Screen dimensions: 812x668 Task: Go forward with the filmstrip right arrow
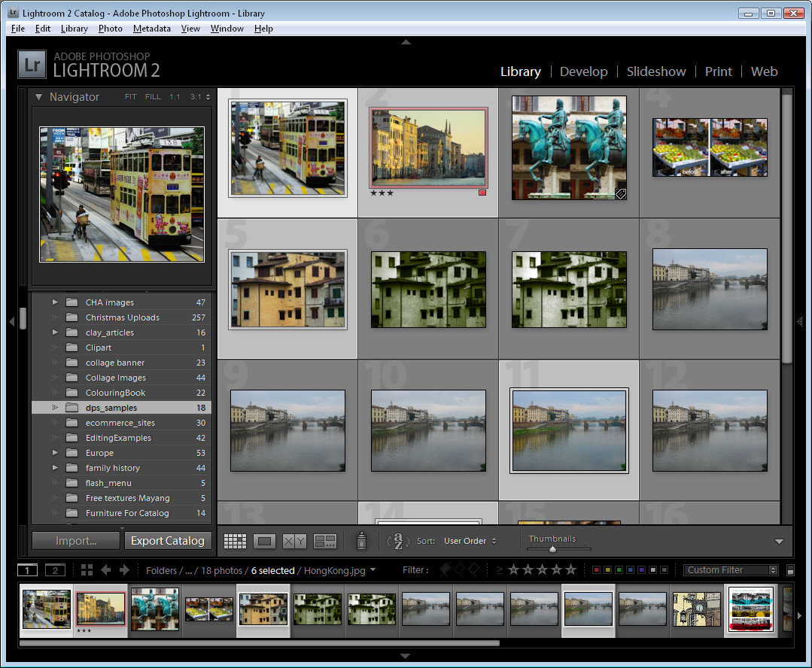124,569
